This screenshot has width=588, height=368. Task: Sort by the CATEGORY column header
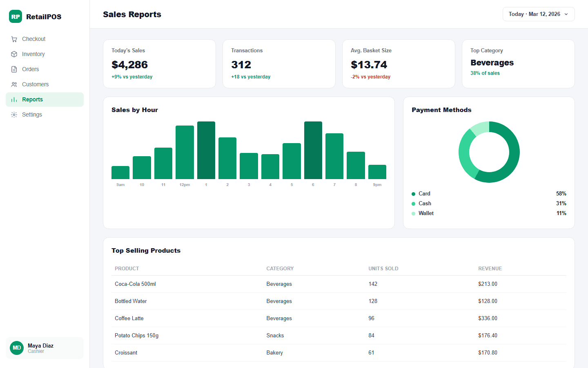[x=280, y=269]
